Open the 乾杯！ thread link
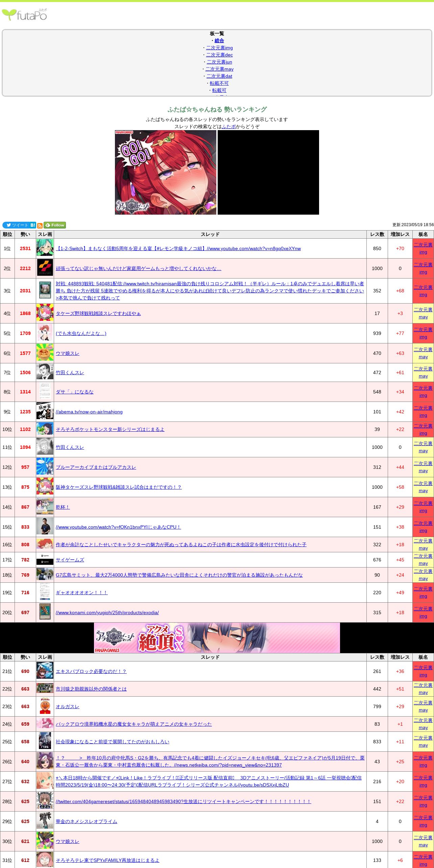 point(63,507)
